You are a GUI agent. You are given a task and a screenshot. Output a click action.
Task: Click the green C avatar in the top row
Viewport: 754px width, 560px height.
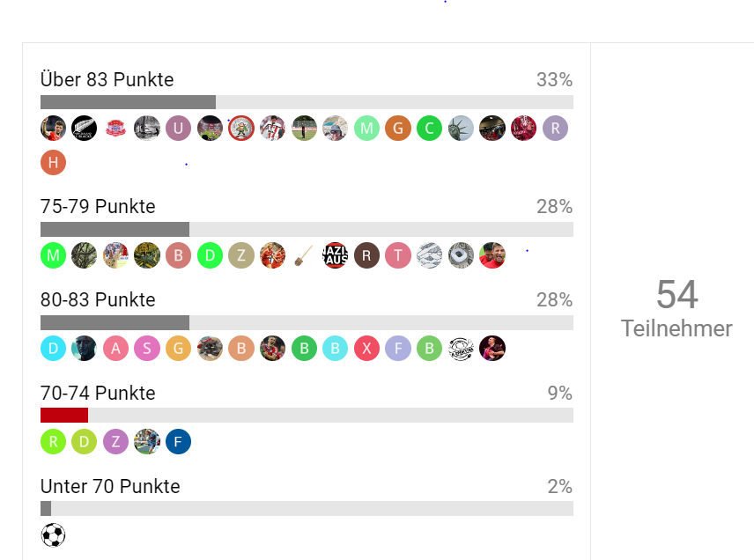[x=430, y=129]
